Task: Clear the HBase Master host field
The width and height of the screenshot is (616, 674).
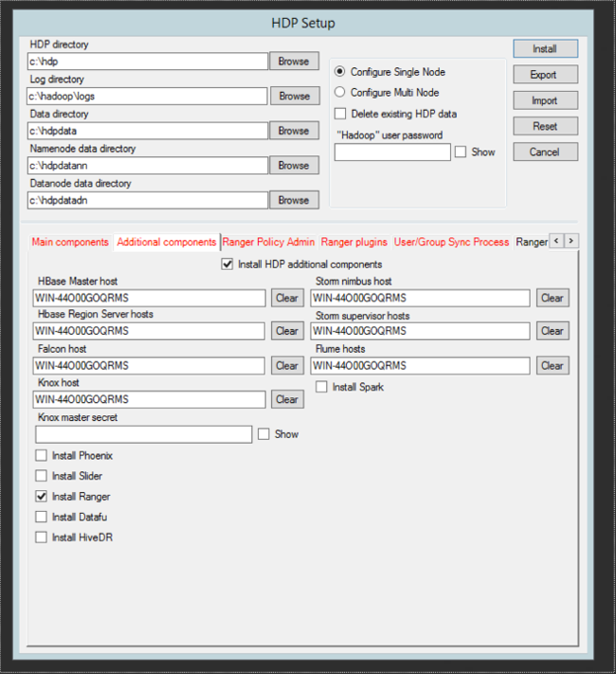Action: (287, 298)
